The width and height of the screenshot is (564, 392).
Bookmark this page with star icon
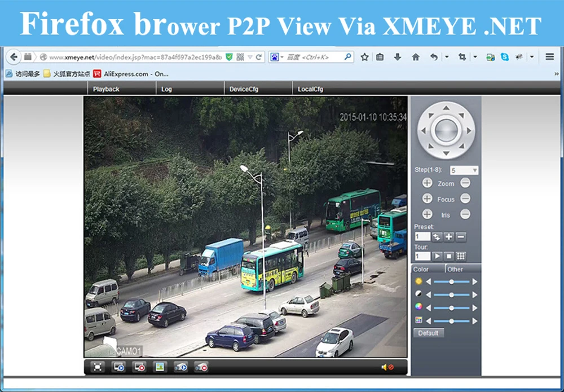pyautogui.click(x=365, y=57)
